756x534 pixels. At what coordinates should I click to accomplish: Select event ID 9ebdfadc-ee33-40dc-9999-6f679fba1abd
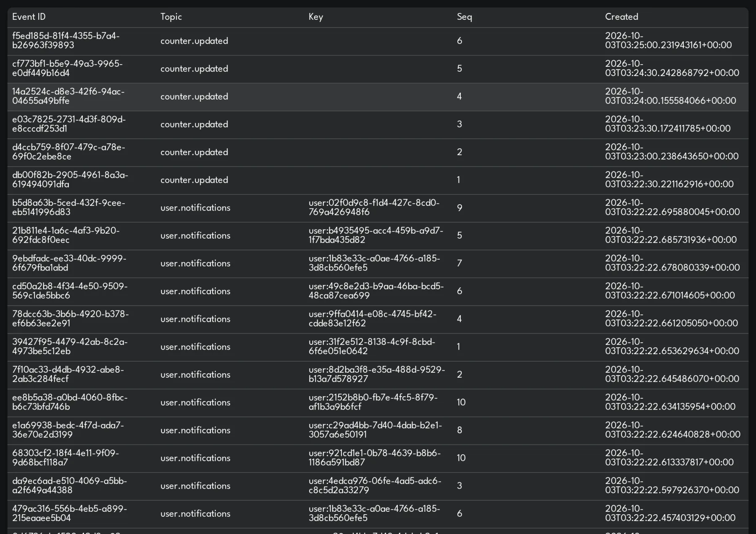(x=69, y=263)
